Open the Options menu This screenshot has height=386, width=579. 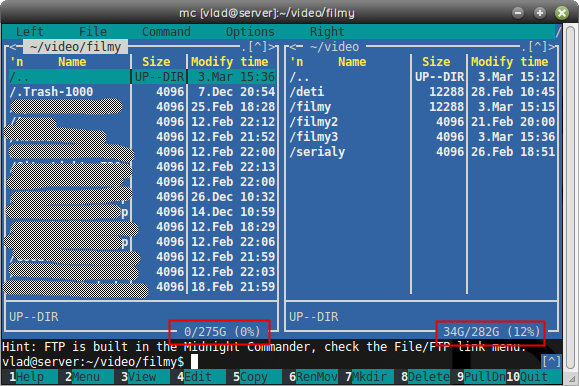point(250,32)
